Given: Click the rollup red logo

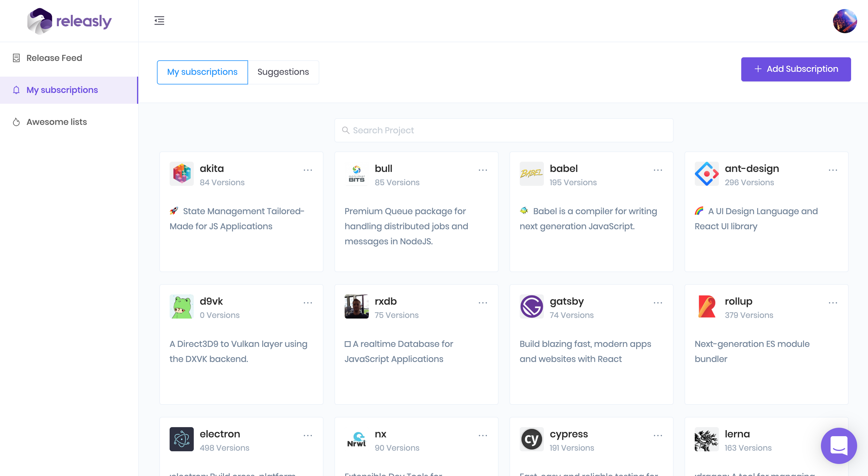Looking at the screenshot, I should pyautogui.click(x=707, y=306).
